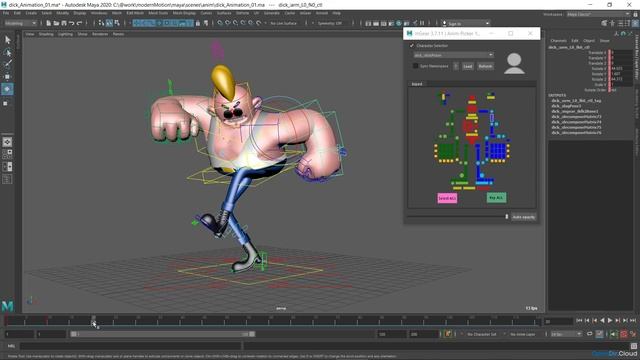Pick the Paint Selection tool
The width and height of the screenshot is (640, 360).
coord(7,64)
